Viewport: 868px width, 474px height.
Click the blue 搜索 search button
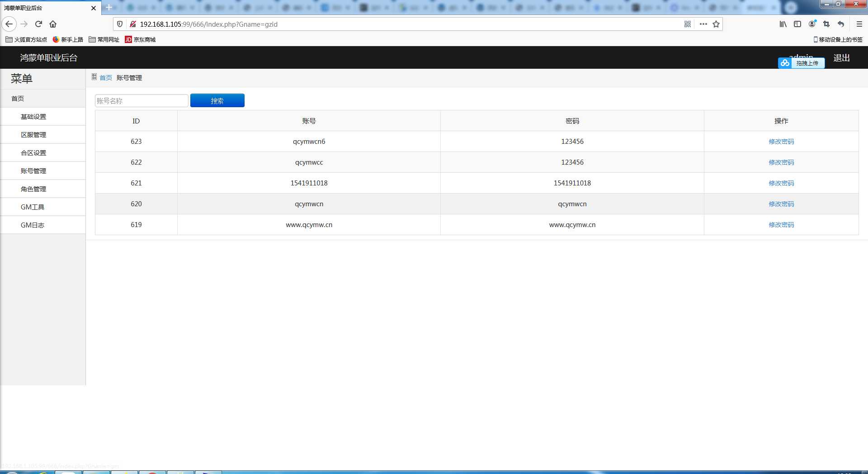click(x=217, y=100)
